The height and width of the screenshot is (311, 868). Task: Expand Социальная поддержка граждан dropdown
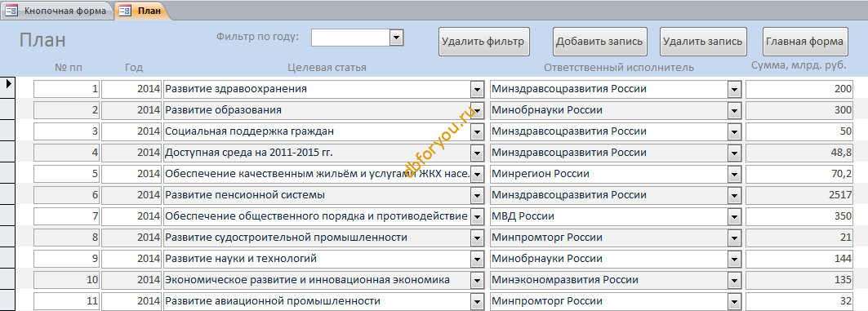(477, 131)
